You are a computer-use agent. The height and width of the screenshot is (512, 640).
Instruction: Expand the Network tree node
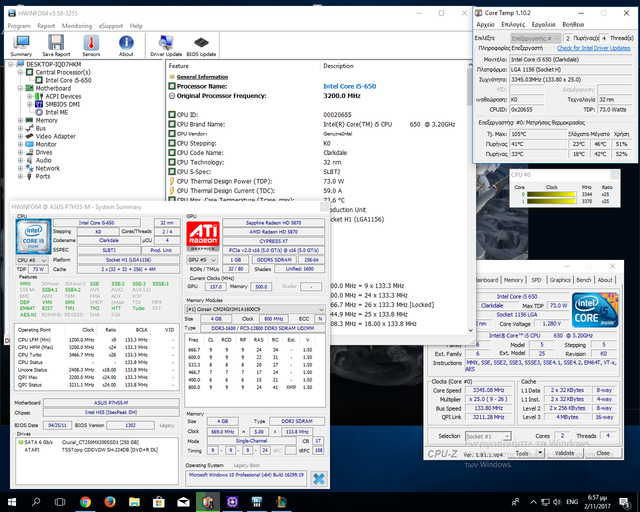(20, 168)
